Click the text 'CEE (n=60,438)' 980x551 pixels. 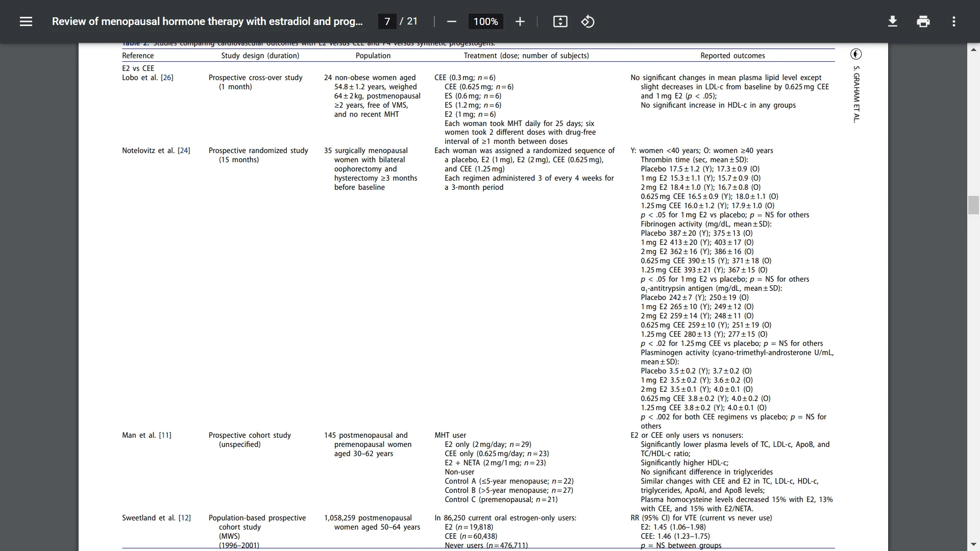click(x=471, y=536)
